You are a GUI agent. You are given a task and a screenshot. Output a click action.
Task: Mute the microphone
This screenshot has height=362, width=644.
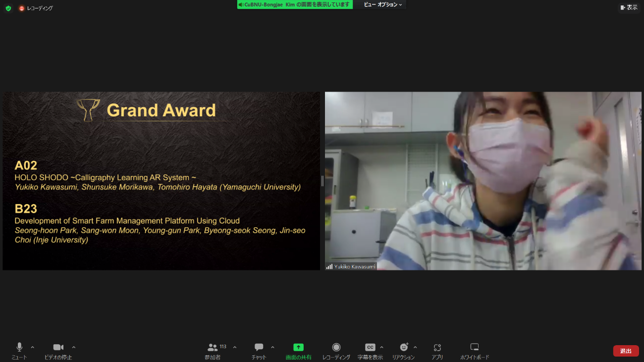click(19, 348)
